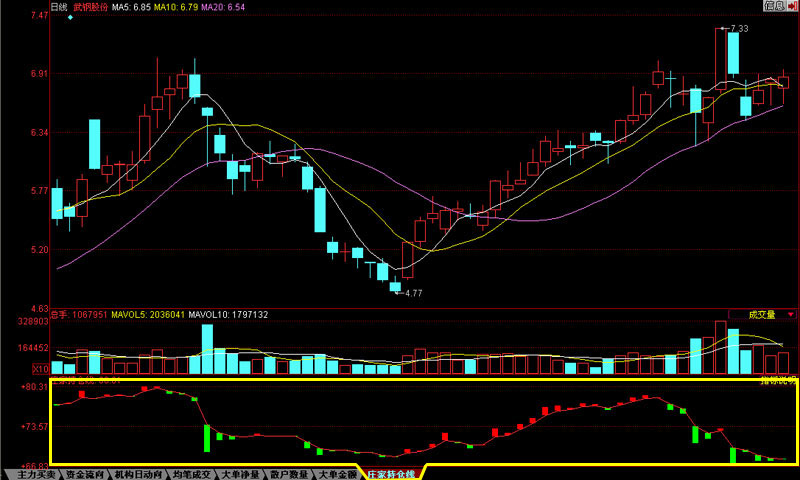
Task: Click the active 庄家持仓线 tab
Action: tap(392, 474)
